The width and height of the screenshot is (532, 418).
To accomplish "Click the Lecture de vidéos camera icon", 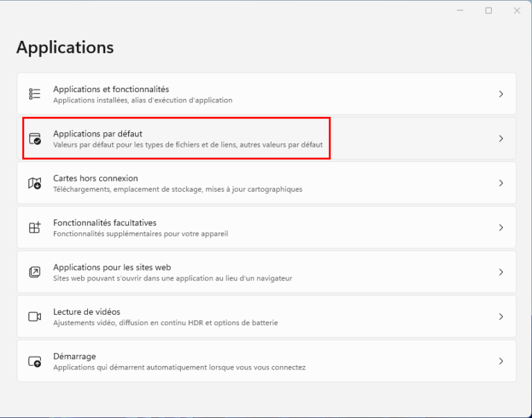I will point(35,316).
